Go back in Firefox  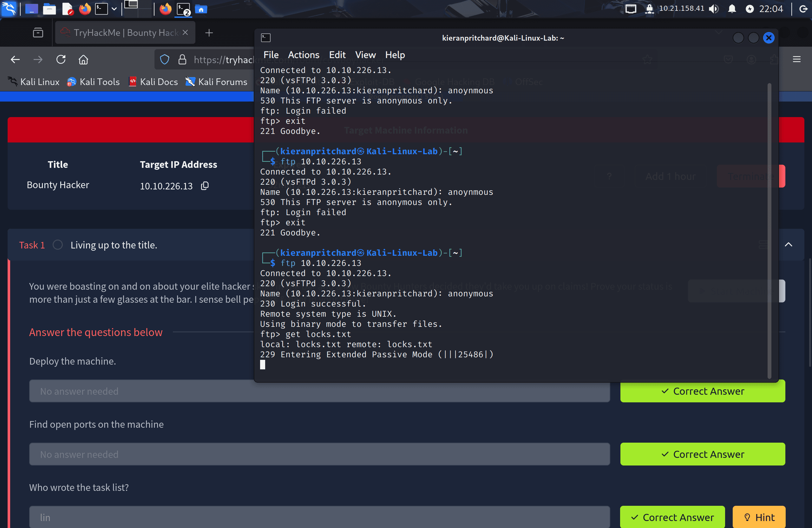15,60
